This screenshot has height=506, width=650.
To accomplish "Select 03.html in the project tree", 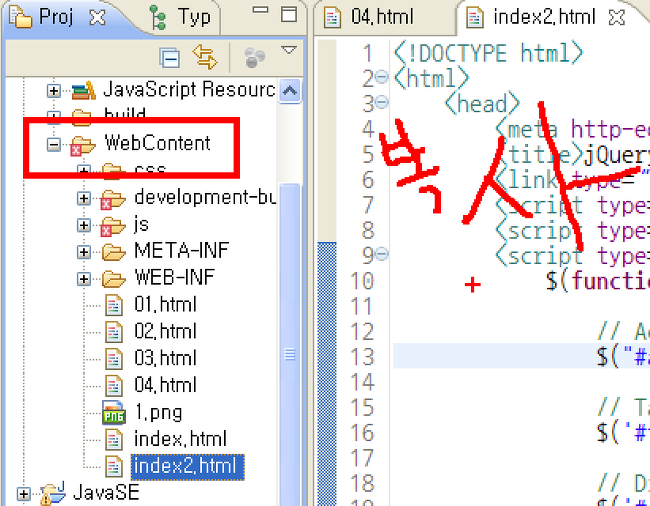I will (165, 359).
